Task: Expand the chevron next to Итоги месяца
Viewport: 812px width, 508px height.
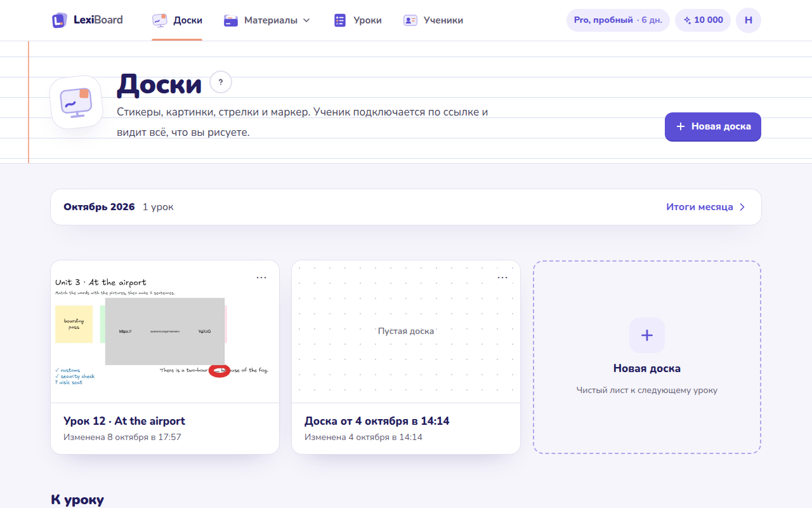Action: (x=742, y=207)
